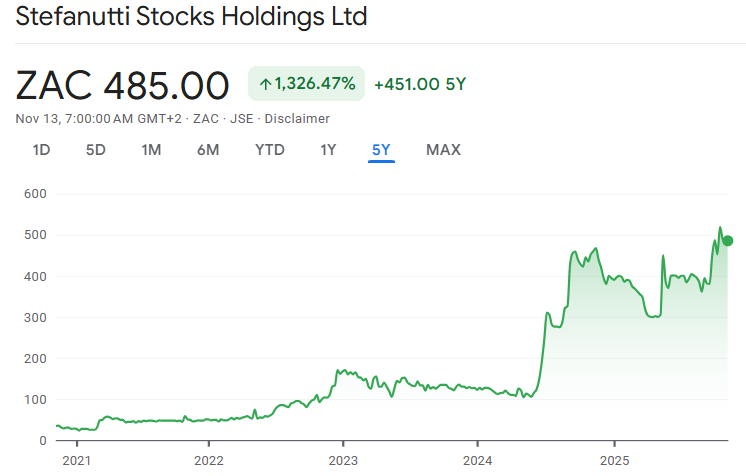Click the active 5Y tab

click(381, 150)
